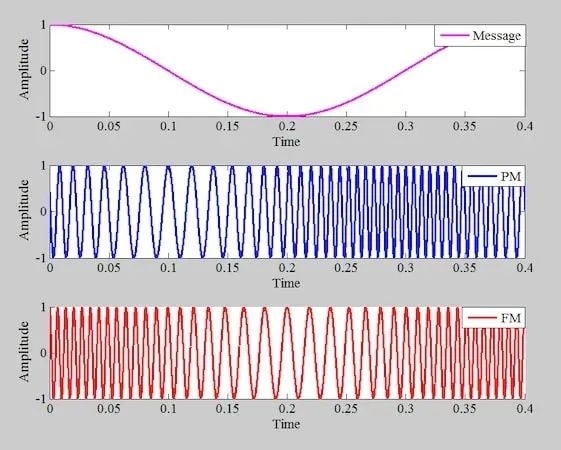Click the Message legend label

(497, 36)
